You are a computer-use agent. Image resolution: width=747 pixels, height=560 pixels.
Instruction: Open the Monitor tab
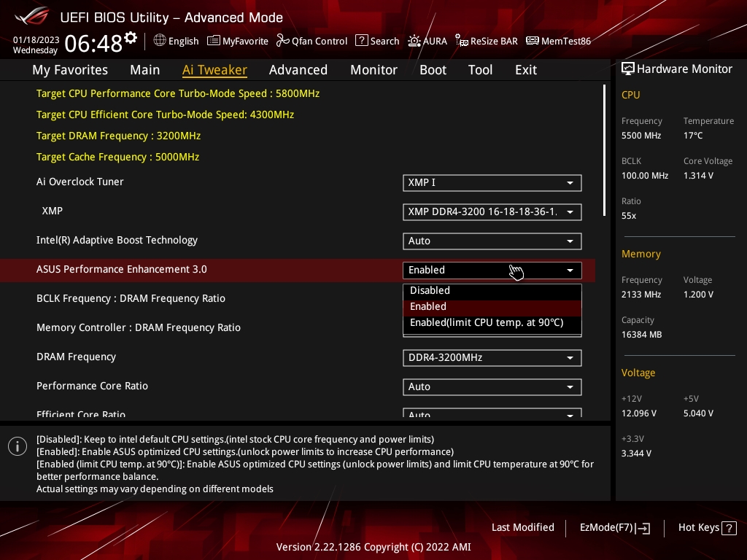pos(373,70)
